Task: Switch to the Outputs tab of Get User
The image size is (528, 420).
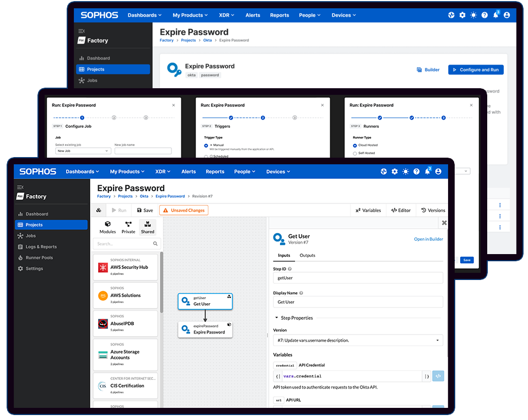Action: coord(308,255)
